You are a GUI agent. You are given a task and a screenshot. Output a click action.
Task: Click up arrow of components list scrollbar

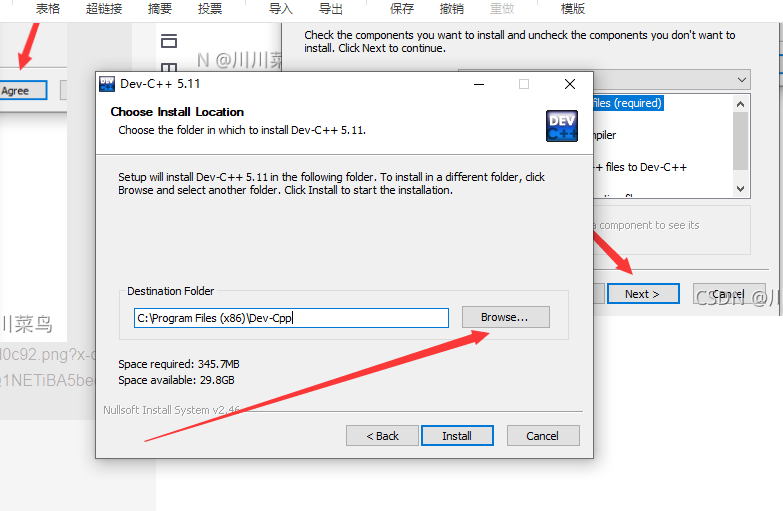tap(741, 104)
